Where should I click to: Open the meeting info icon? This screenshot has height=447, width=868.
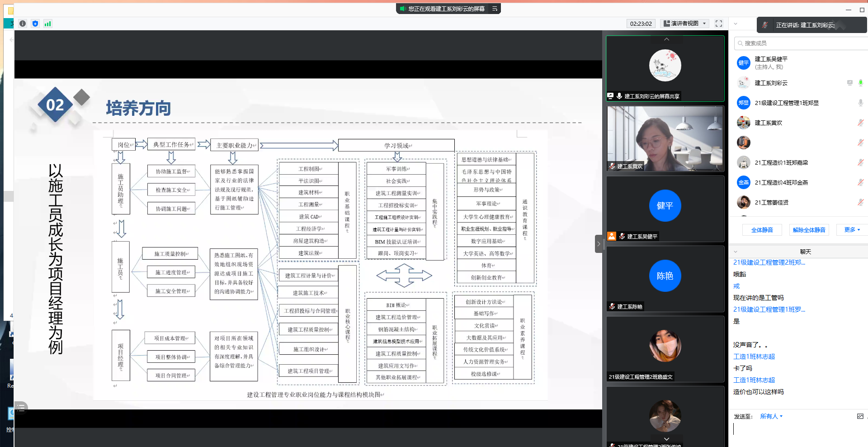23,24
